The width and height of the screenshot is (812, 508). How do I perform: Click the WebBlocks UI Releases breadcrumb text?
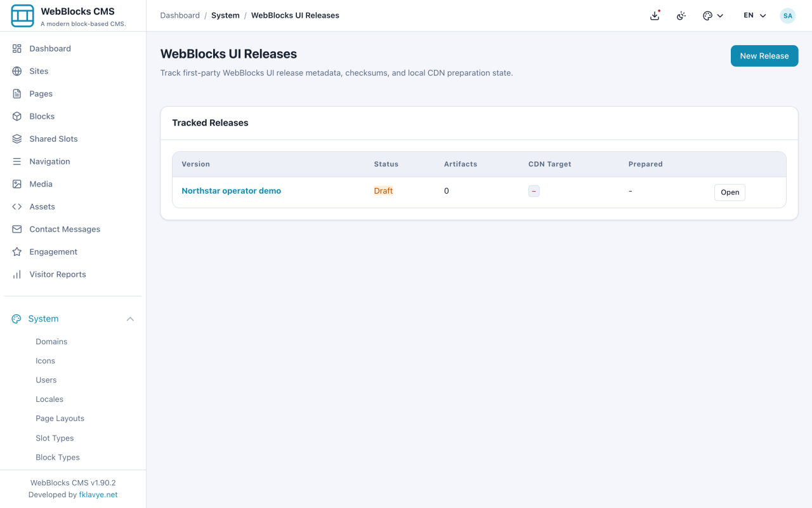pyautogui.click(x=295, y=15)
